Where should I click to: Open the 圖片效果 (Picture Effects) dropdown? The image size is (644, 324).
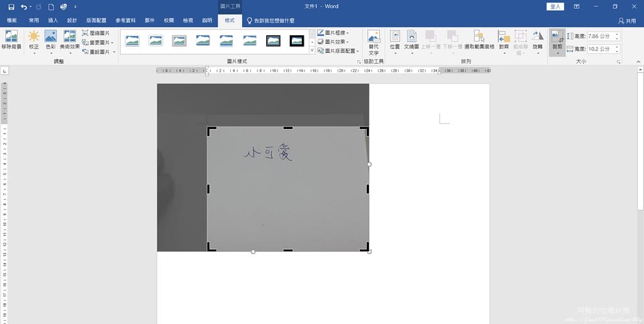333,42
